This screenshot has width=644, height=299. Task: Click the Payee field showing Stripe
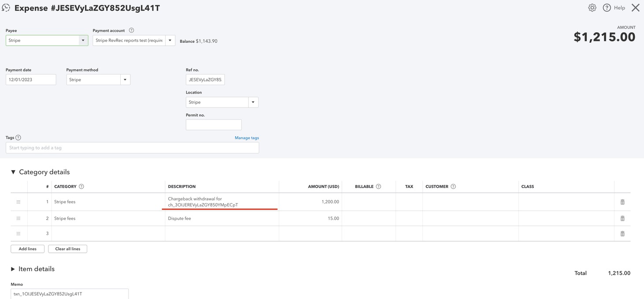click(x=42, y=40)
